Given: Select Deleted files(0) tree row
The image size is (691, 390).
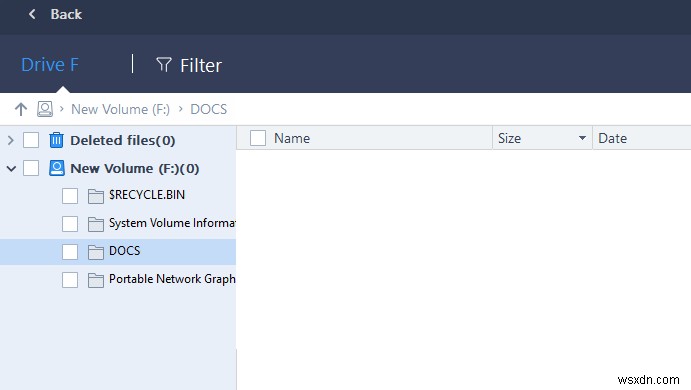Looking at the screenshot, I should pyautogui.click(x=123, y=141).
